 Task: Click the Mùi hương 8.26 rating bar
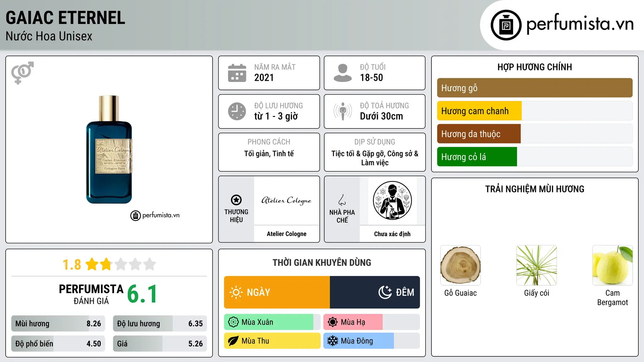click(58, 324)
